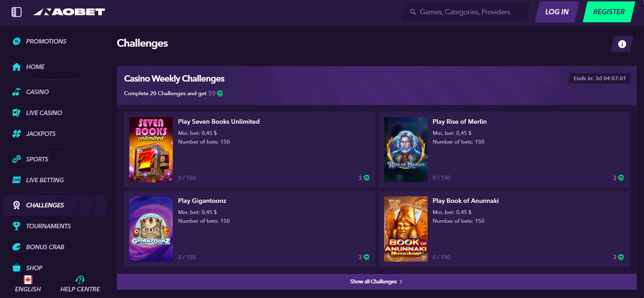Click the Challenges medal icon
Image resolution: width=644 pixels, height=298 pixels.
click(x=16, y=205)
